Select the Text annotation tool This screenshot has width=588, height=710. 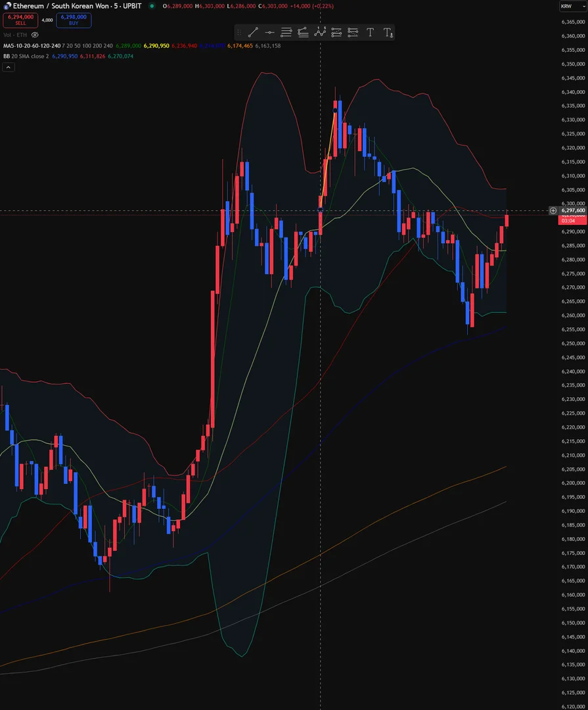coord(371,33)
